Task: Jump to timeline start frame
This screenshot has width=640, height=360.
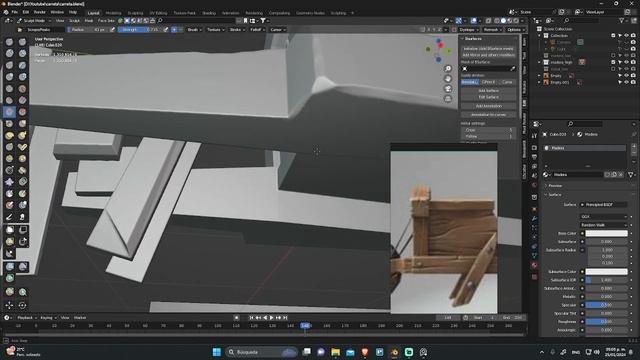Action: click(x=251, y=318)
